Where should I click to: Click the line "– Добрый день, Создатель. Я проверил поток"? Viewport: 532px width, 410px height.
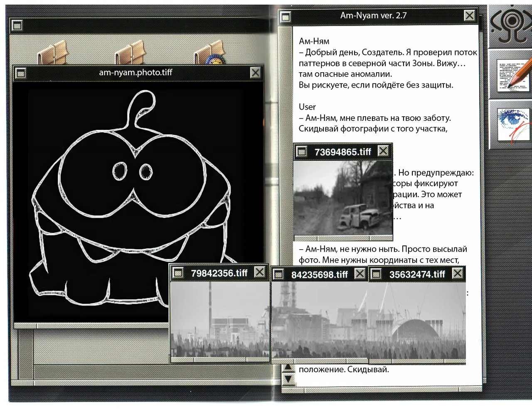[388, 52]
